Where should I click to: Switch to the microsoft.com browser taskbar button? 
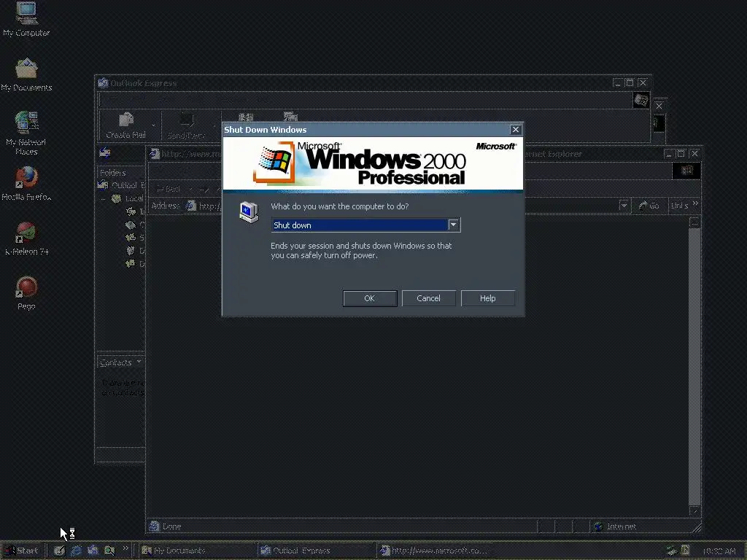click(x=435, y=551)
